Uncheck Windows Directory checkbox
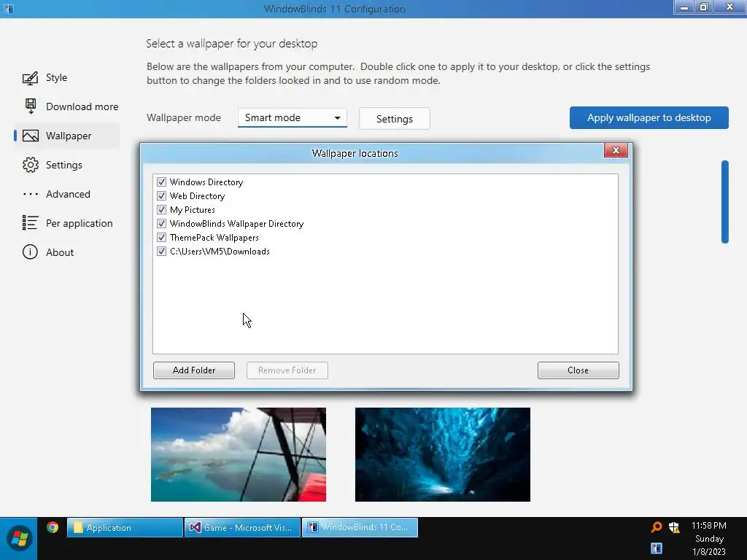This screenshot has width=747, height=560. point(161,182)
